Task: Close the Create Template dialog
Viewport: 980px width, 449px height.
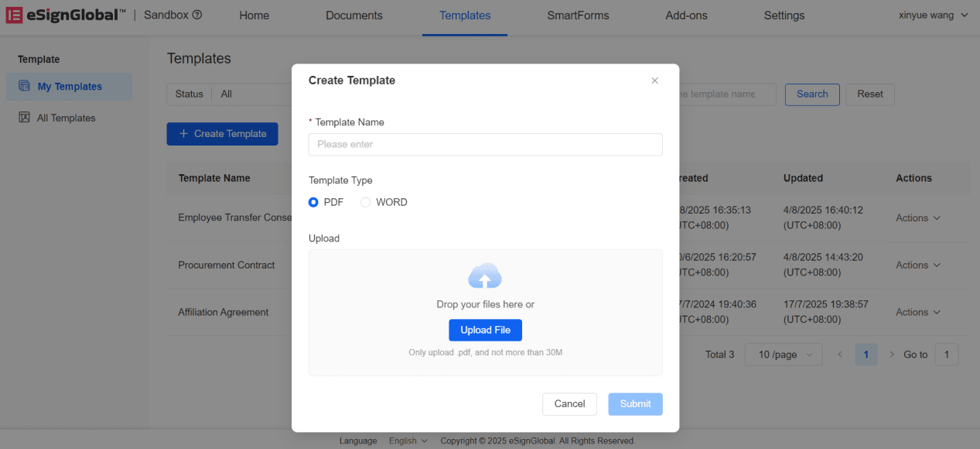Action: coord(654,81)
